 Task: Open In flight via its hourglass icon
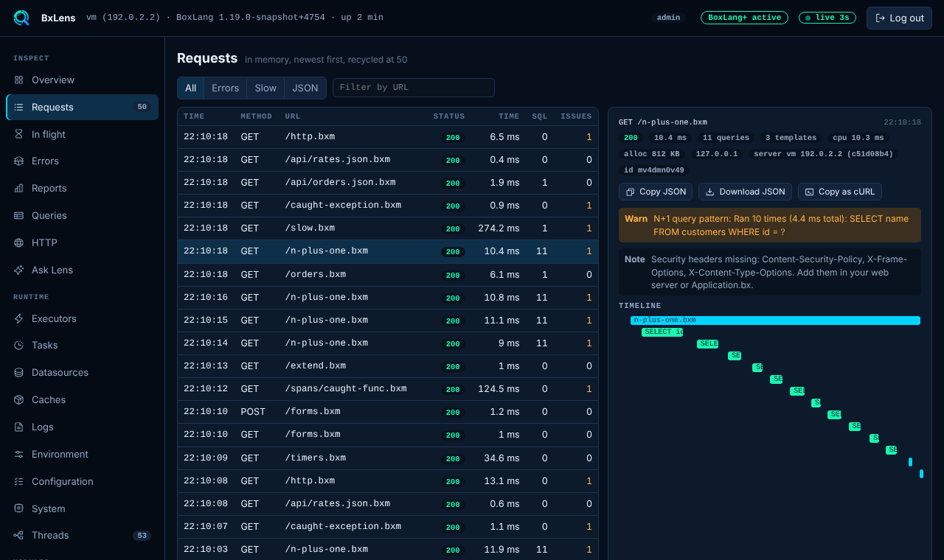click(x=19, y=134)
